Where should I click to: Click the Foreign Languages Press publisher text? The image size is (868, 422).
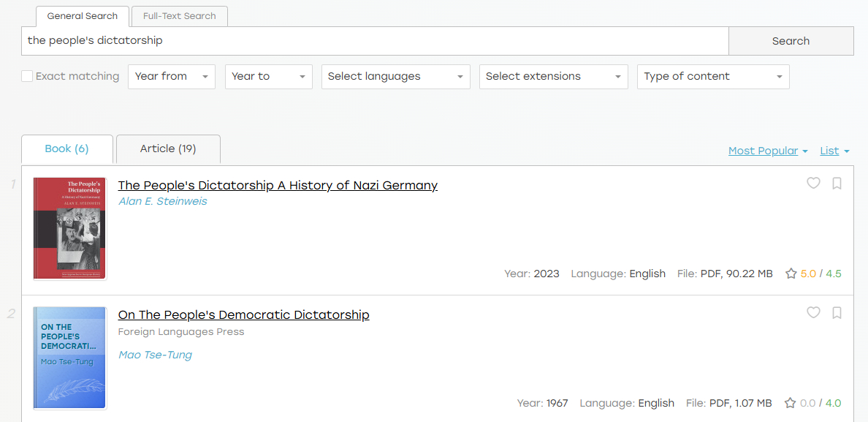181,332
